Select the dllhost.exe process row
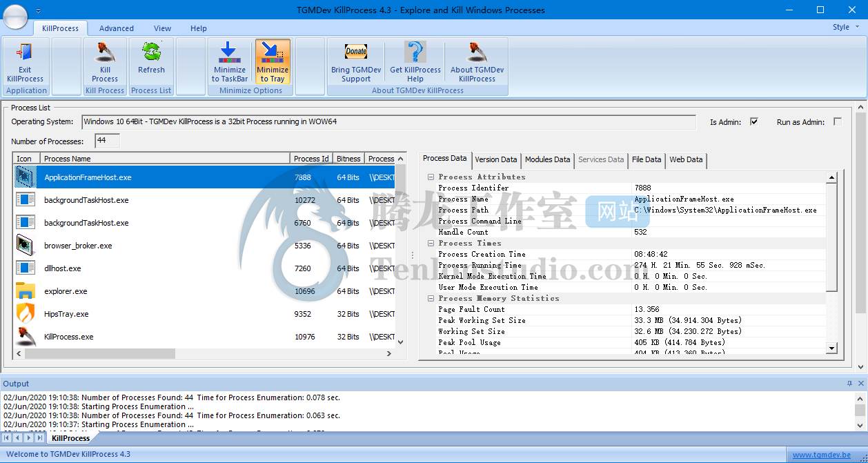The image size is (868, 463). [x=204, y=268]
